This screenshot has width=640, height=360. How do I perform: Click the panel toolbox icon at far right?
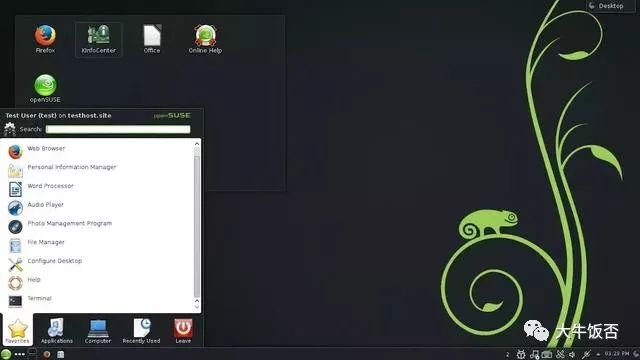[636, 354]
